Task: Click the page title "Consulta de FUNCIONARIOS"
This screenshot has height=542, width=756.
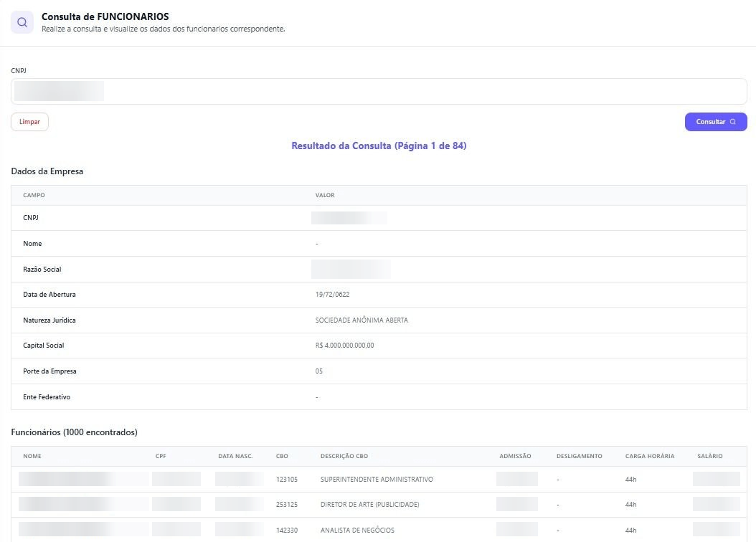Action: coord(105,16)
